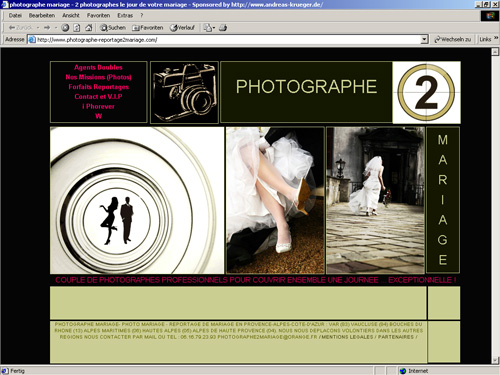This screenshot has height=375, width=500.
Task: Click the W link in menu
Action: coord(98,116)
